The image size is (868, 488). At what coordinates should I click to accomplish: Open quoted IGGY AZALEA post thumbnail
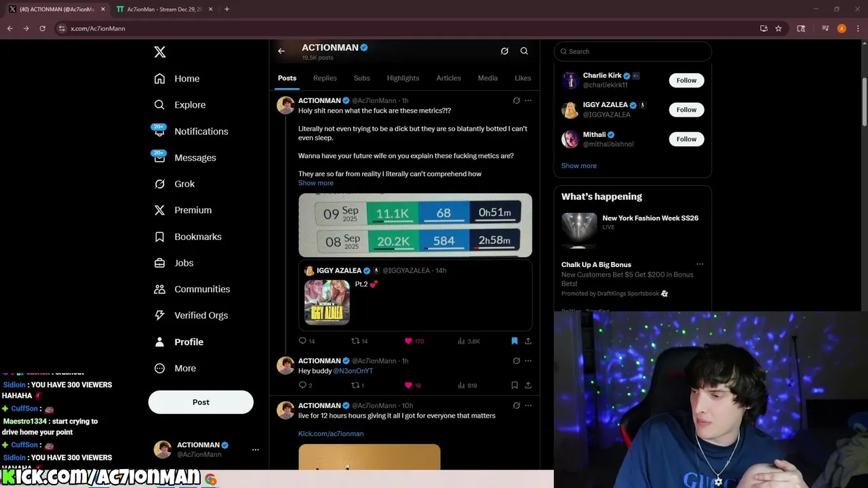pos(327,302)
